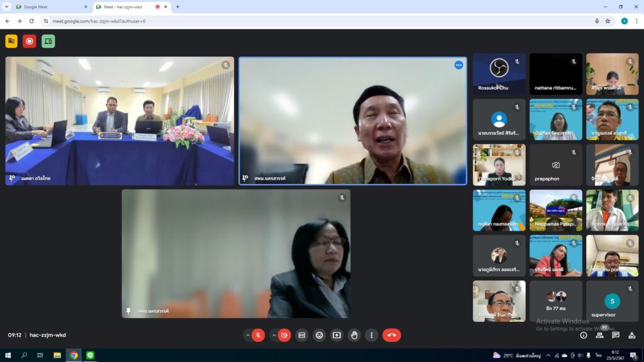Open the meeting details info panel

coord(584,336)
